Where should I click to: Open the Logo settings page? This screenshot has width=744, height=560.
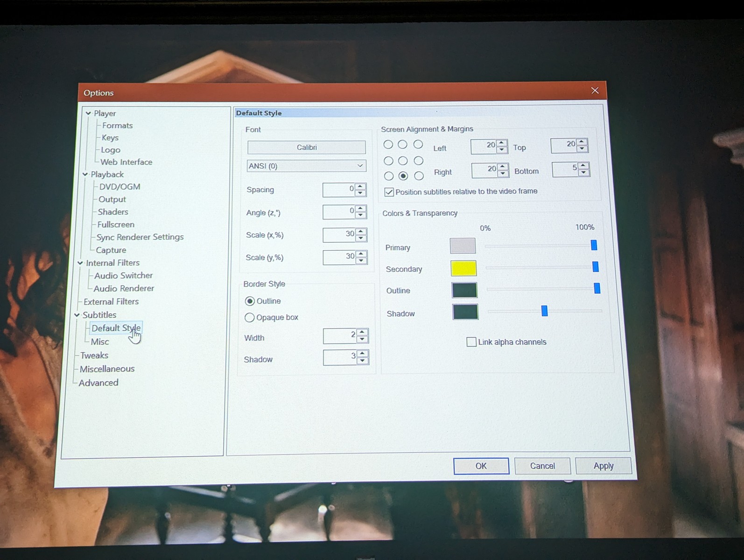pyautogui.click(x=111, y=150)
